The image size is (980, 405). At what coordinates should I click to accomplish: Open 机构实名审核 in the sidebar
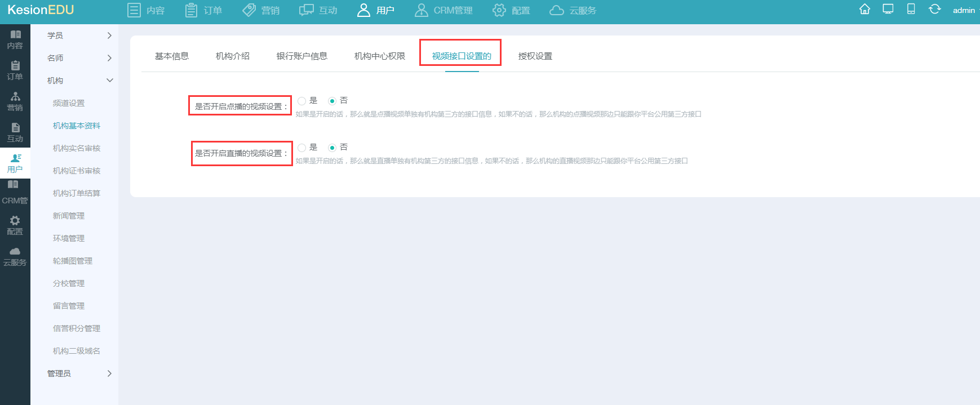(77, 148)
